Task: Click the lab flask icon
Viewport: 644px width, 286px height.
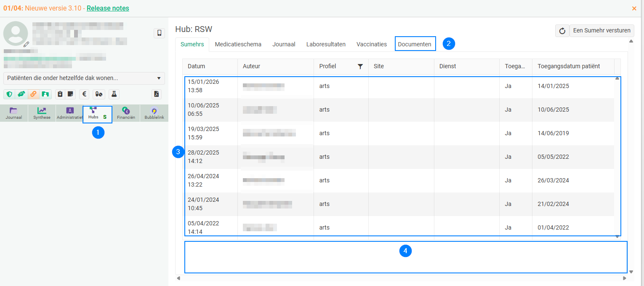Action: [x=114, y=94]
